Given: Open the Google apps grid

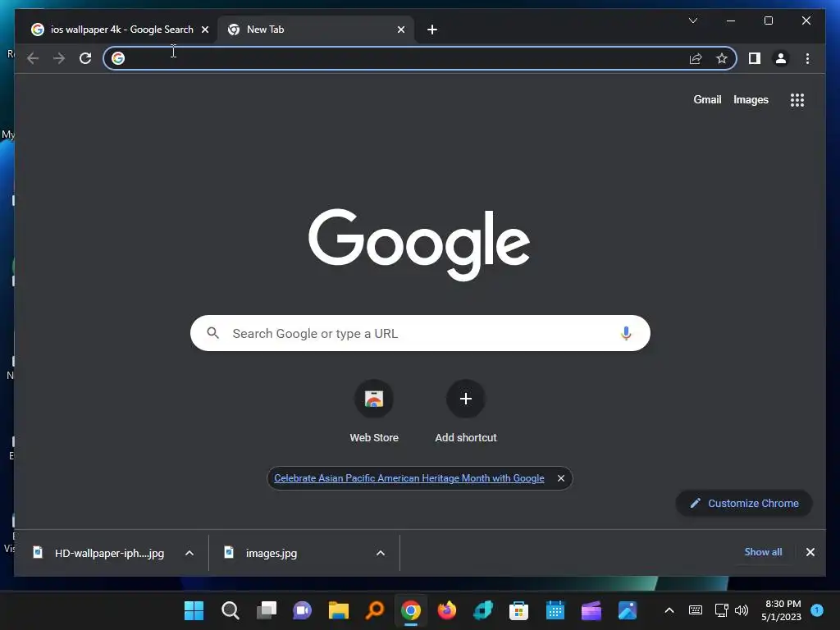Looking at the screenshot, I should tap(797, 99).
